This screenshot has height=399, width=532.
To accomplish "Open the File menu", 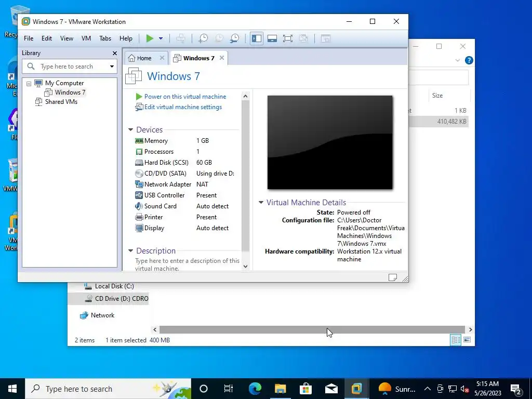I will (29, 38).
